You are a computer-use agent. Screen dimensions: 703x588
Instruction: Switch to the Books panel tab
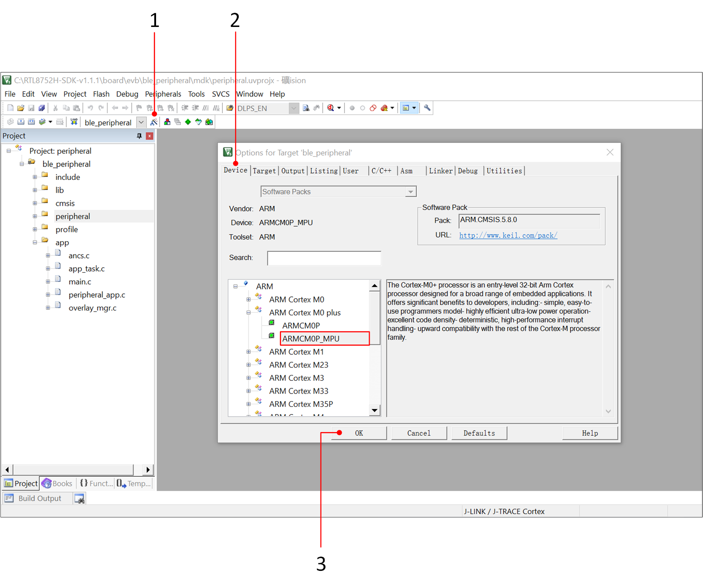pos(57,484)
